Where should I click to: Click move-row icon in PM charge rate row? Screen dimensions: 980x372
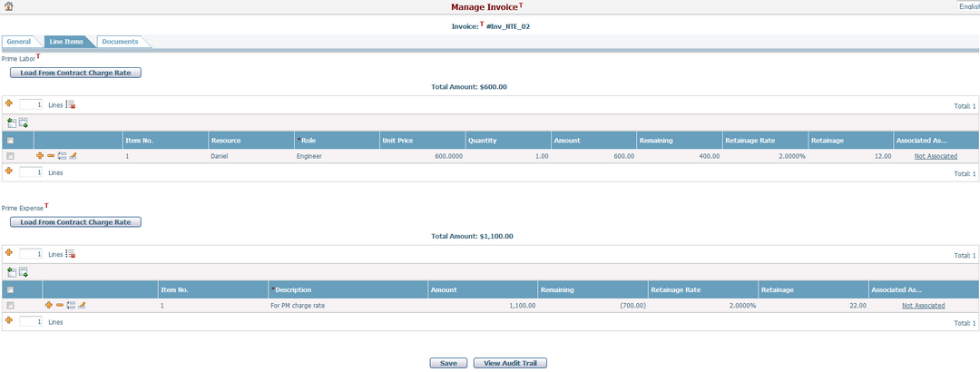coord(71,306)
